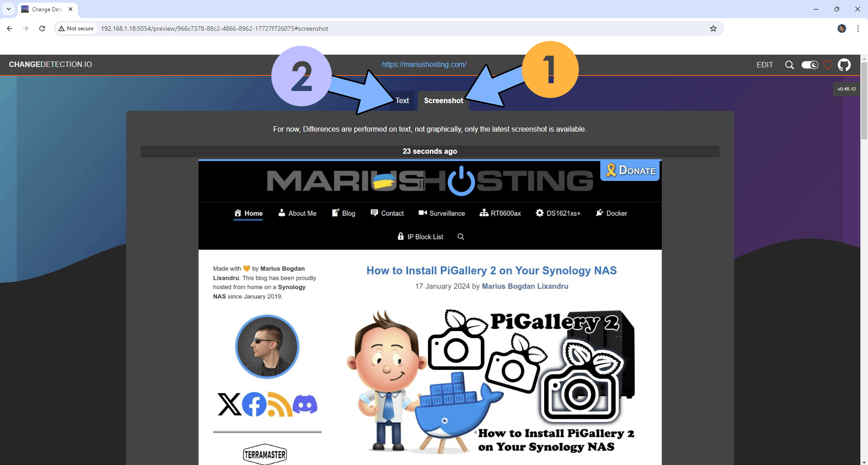Reload the page with refresh icon
Screen dimensions: 868x465
42,28
